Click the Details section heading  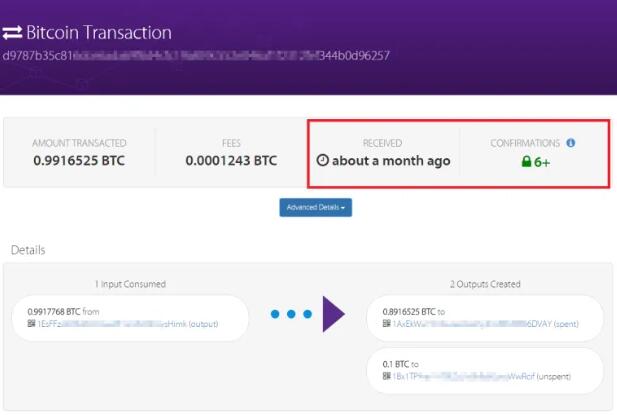pyautogui.click(x=28, y=250)
